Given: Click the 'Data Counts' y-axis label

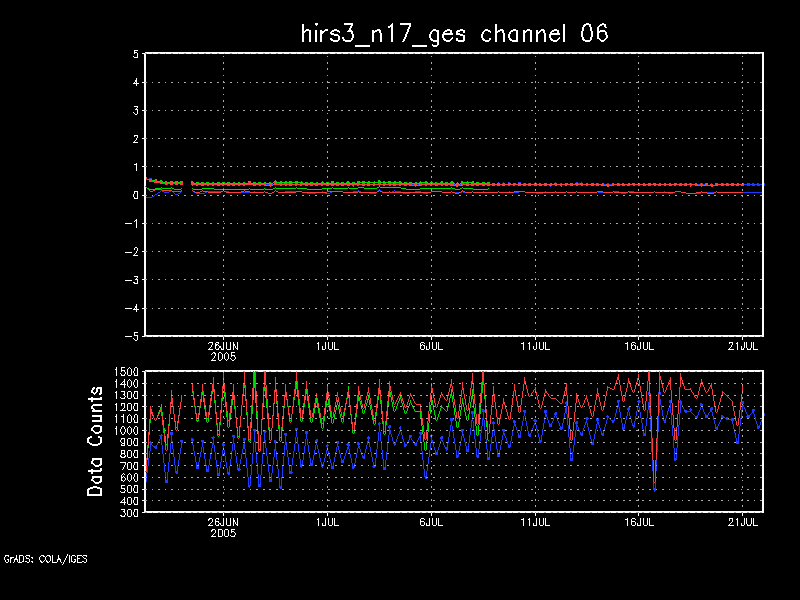Looking at the screenshot, I should pos(96,441).
